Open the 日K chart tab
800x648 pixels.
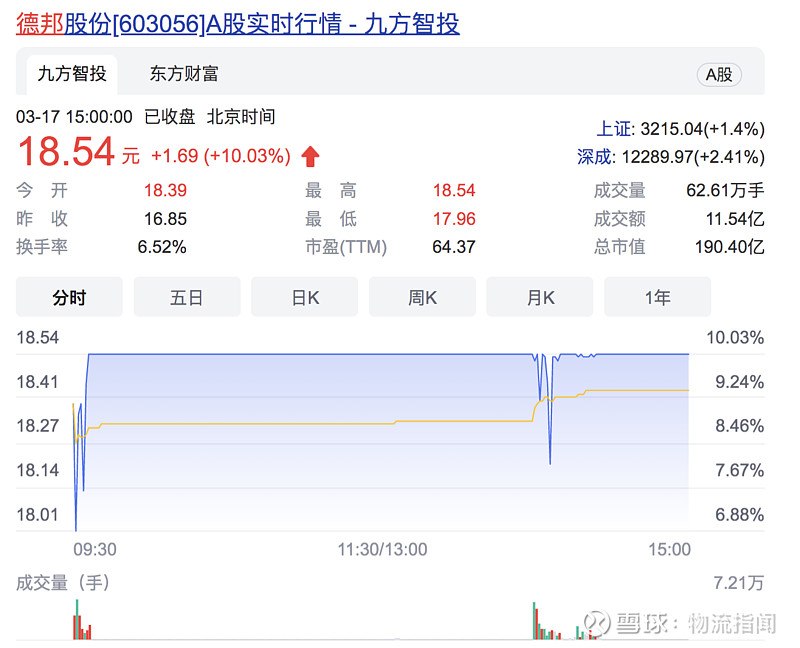(305, 297)
